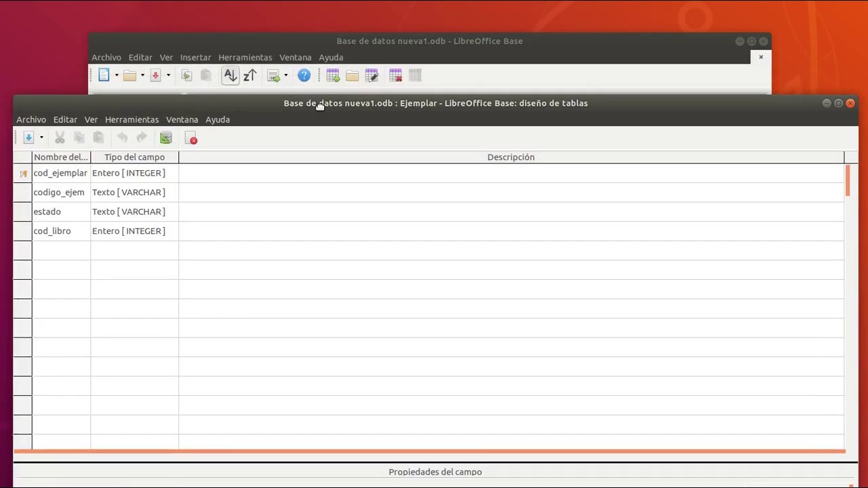Click the Save icon in table design toolbar
Image resolution: width=868 pixels, height=488 pixels.
(28, 138)
